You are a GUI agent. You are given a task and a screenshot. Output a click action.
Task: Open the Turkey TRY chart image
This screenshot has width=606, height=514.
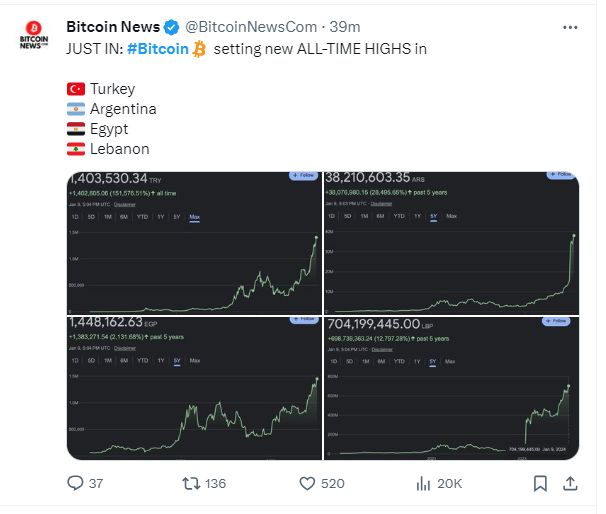pos(194,243)
